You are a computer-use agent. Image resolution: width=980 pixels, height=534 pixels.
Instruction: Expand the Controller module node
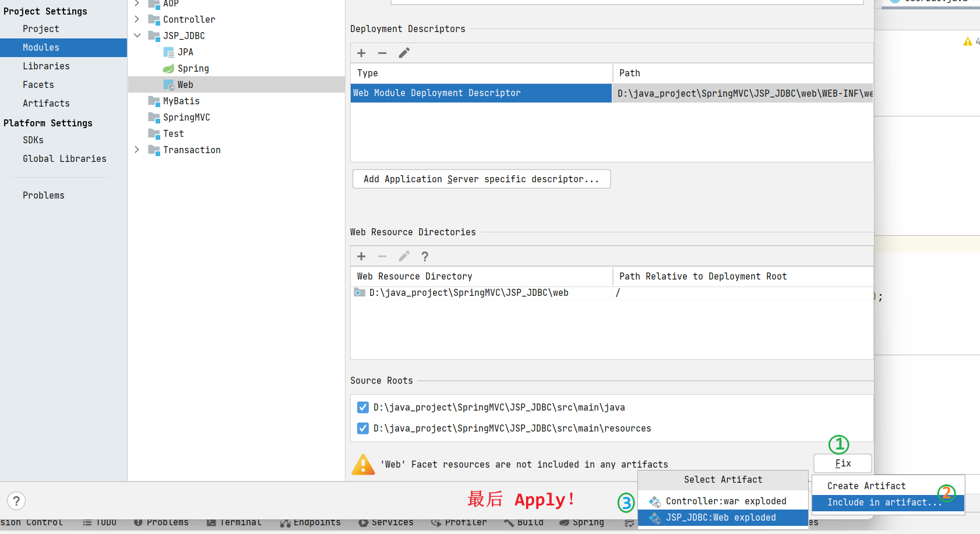[137, 19]
